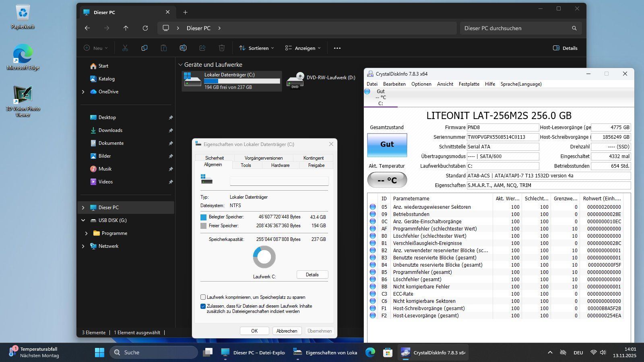Click the Laufwerk C: usage donut chart
This screenshot has height=362, width=644.
(x=264, y=257)
